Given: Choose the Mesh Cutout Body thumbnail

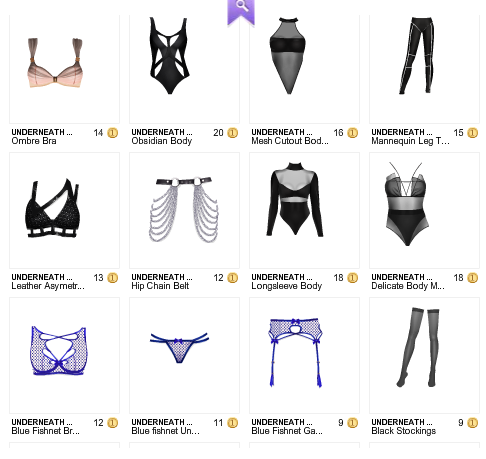Looking at the screenshot, I should pyautogui.click(x=305, y=69).
